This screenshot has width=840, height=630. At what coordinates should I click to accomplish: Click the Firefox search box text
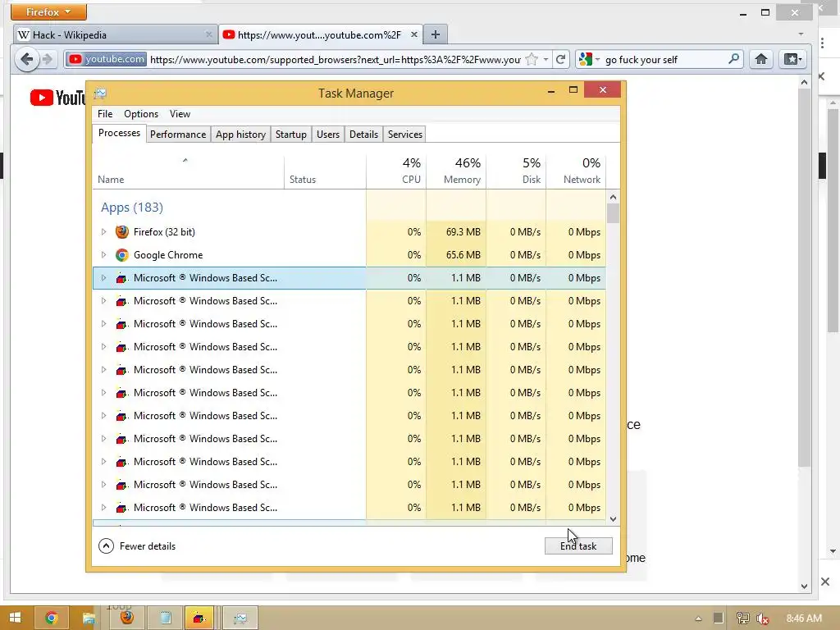(641, 59)
